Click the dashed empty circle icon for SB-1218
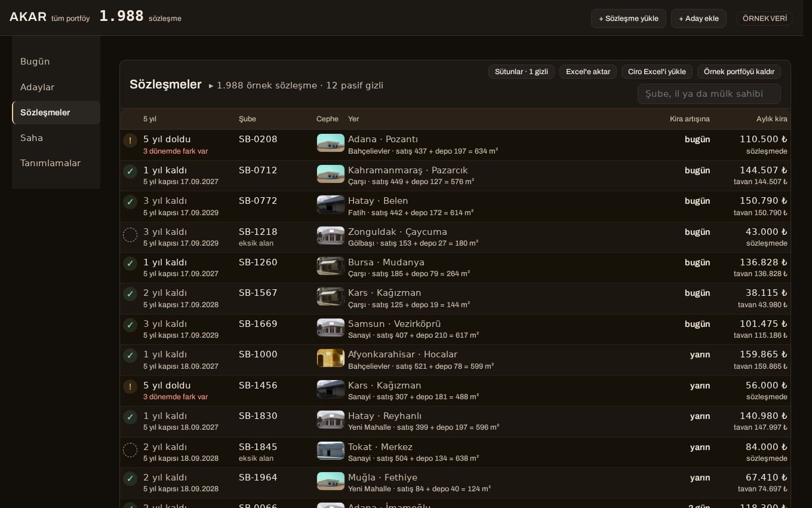The height and width of the screenshot is (508, 812). (x=130, y=235)
